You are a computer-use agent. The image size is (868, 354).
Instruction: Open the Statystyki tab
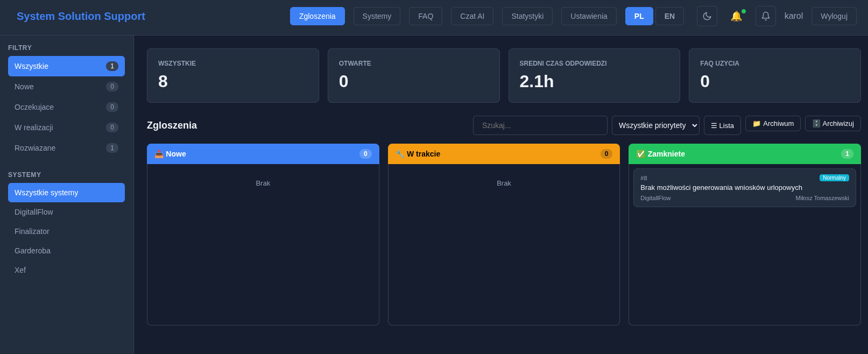tap(527, 16)
